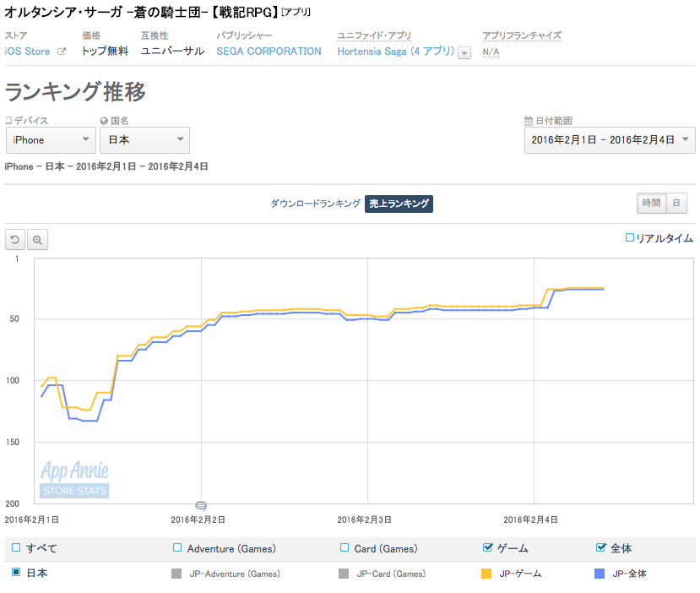Click the 2016年2月3日 axis label
Viewport: 700px width, 593px height.
click(x=364, y=520)
